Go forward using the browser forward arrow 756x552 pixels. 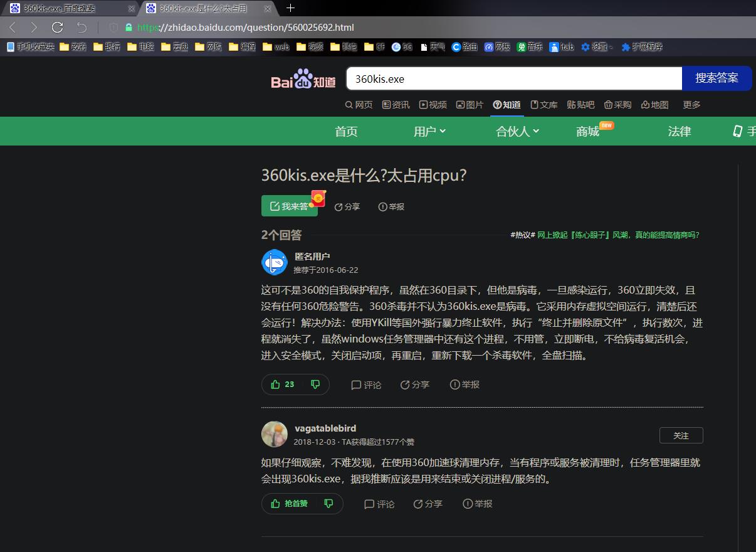(34, 28)
